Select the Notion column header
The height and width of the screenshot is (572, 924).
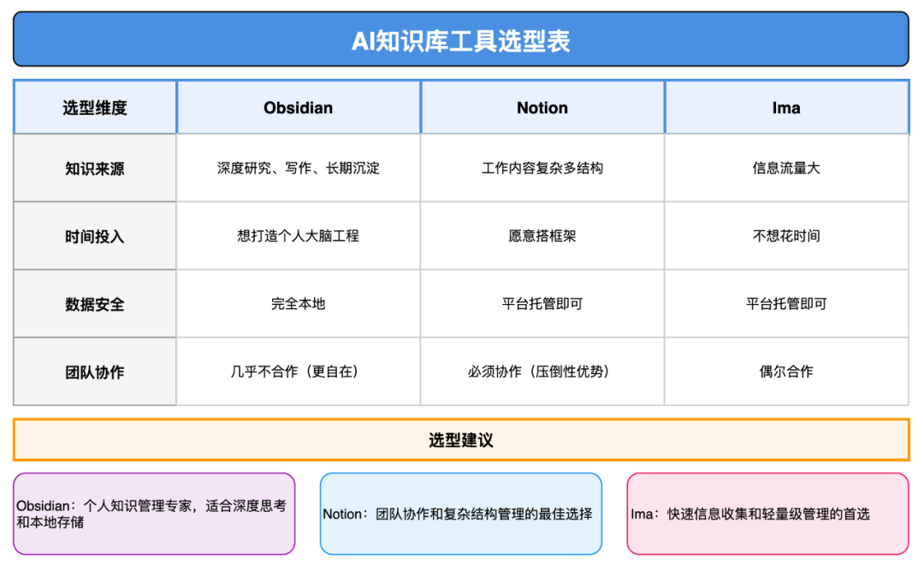pyautogui.click(x=542, y=107)
